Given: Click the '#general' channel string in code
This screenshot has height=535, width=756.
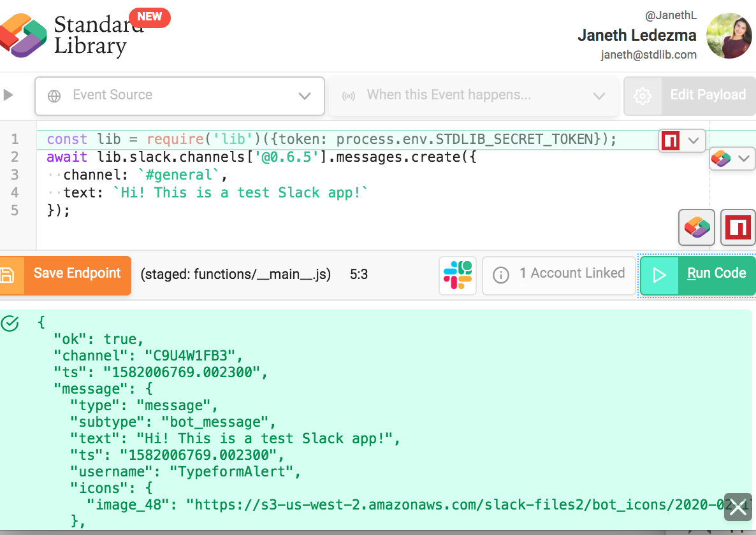Looking at the screenshot, I should click(x=178, y=175).
